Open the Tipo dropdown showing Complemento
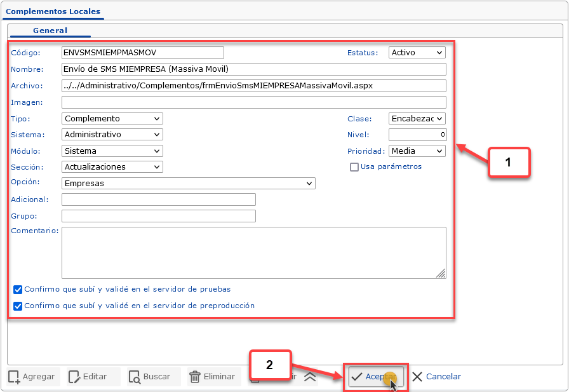569x392 pixels. 112,119
